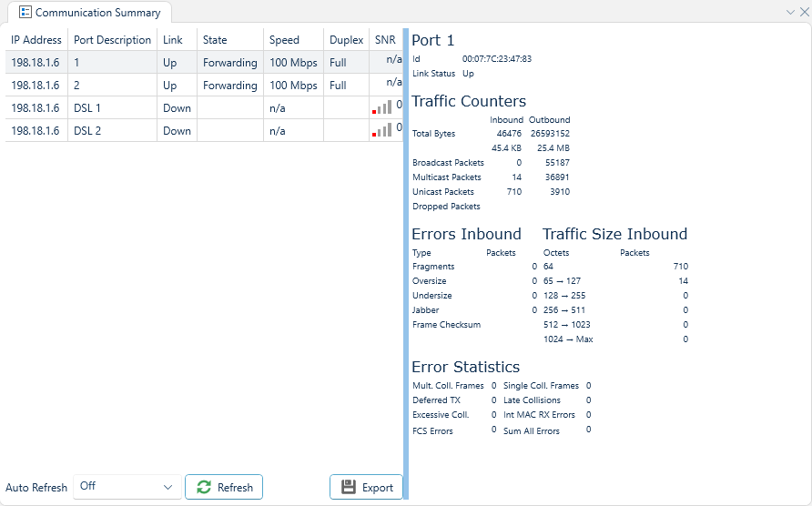Click the DSL 2 SNR signal bars icon
The image size is (812, 506).
click(382, 130)
